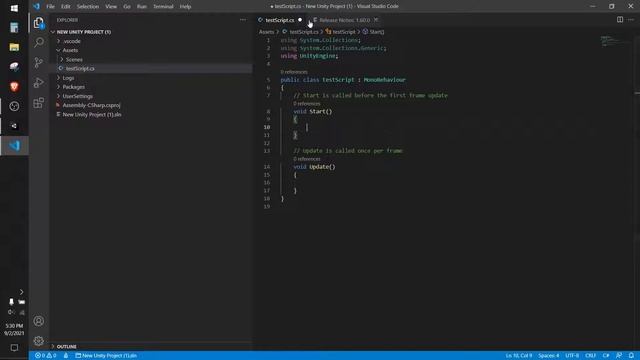Change line ending via 'CRLF'
Viewport: 640px width, 360px height.
pos(591,356)
